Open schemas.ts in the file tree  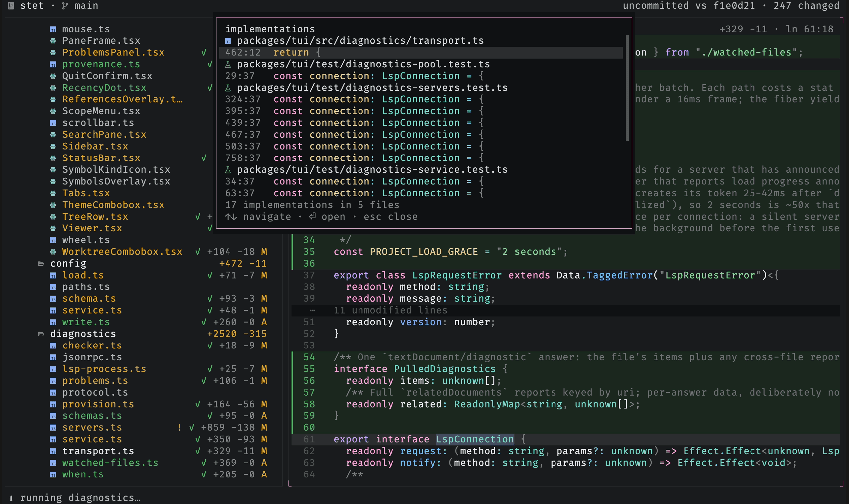point(92,416)
